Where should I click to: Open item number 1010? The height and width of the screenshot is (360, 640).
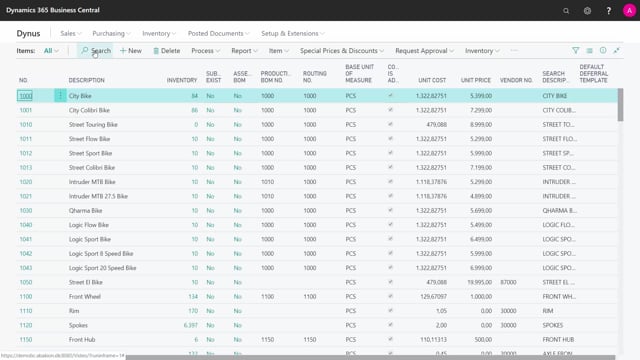point(25,124)
